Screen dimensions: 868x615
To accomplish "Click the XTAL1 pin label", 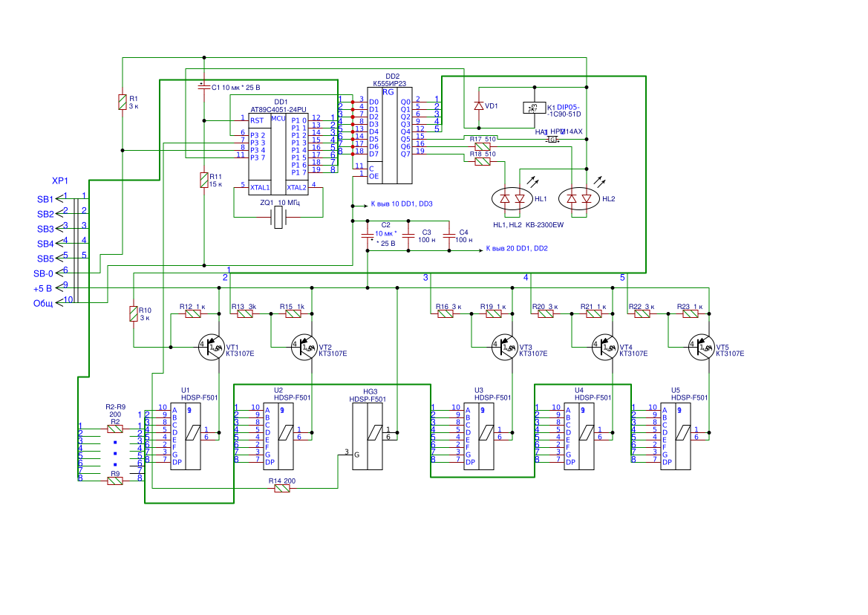I will coord(260,188).
